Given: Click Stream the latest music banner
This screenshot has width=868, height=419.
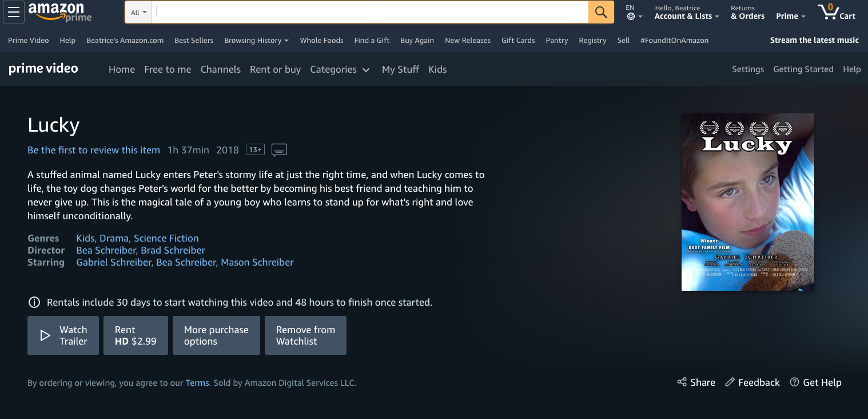Looking at the screenshot, I should click(814, 40).
